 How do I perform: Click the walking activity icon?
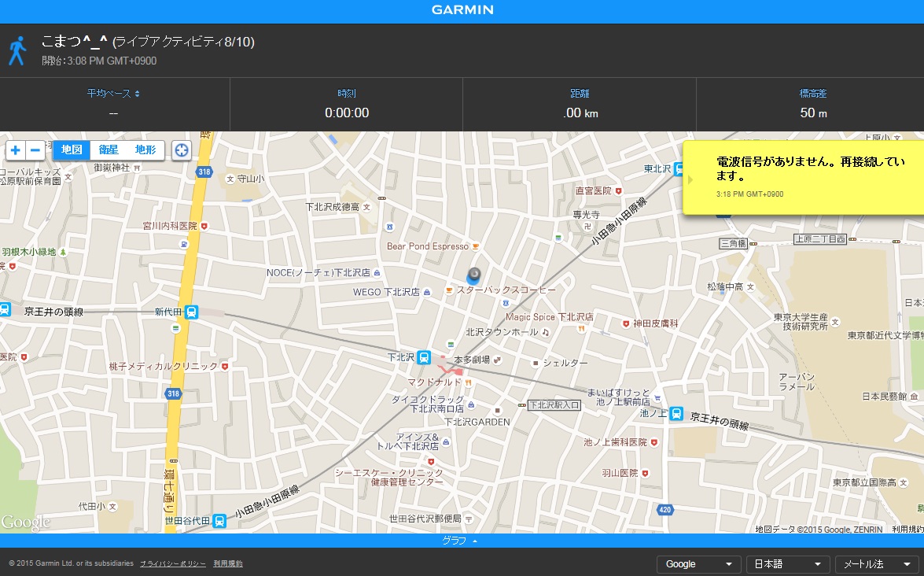click(17, 50)
